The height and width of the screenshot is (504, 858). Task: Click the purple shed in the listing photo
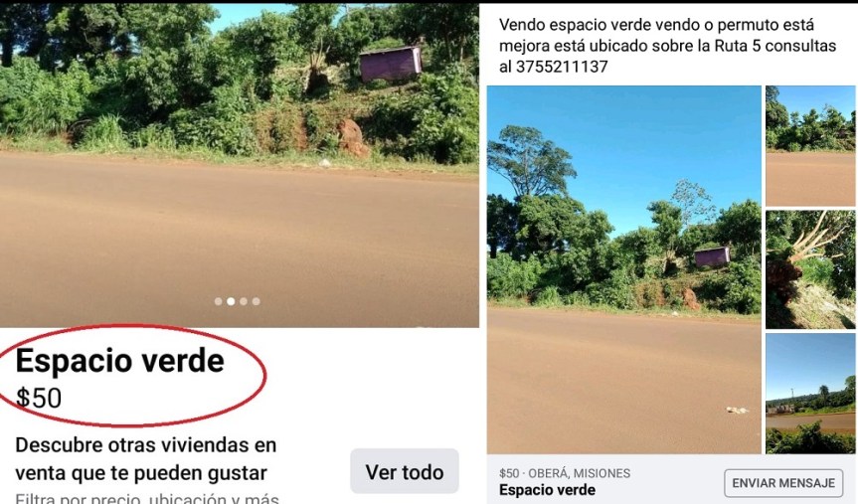[x=390, y=64]
